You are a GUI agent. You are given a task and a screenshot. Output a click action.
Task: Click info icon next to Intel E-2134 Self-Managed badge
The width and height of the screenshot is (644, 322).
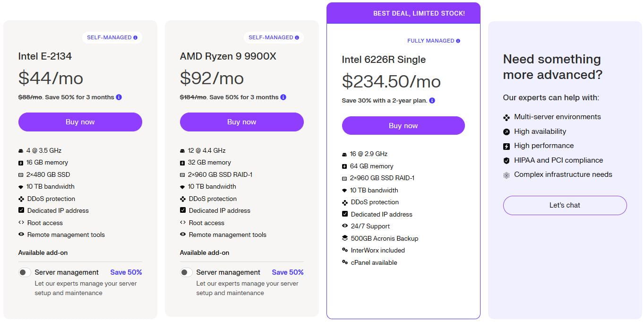[x=136, y=38]
